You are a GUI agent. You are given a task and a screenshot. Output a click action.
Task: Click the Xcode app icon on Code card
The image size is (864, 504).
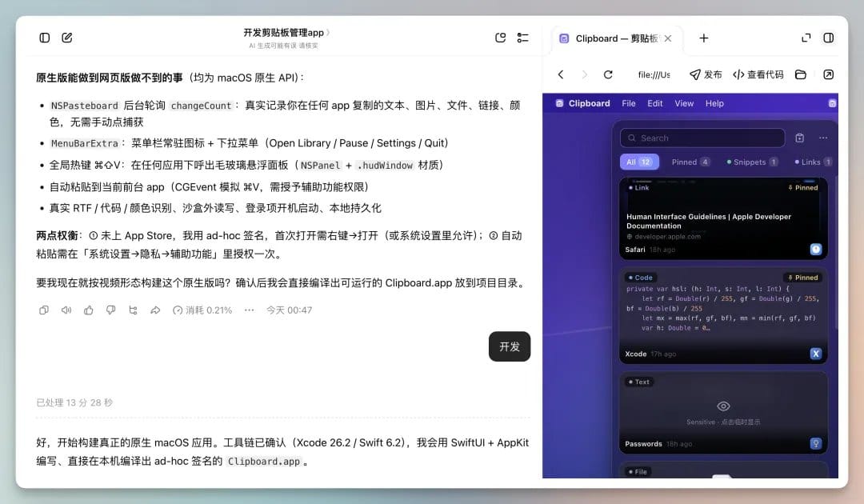pos(816,354)
